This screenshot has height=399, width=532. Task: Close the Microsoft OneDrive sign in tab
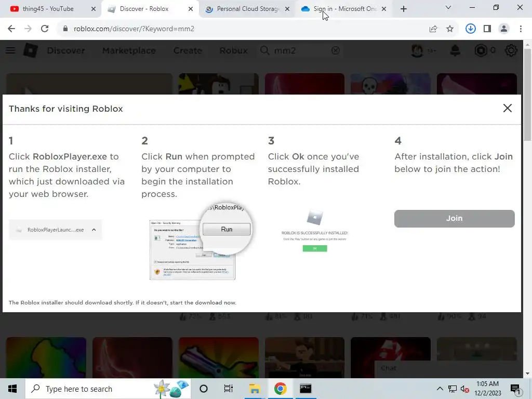click(x=384, y=9)
